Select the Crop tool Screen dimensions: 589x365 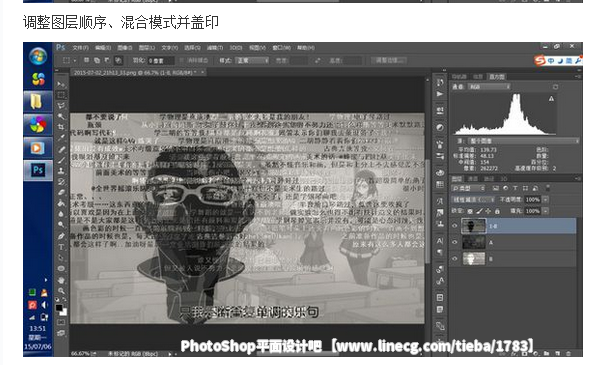pos(61,127)
